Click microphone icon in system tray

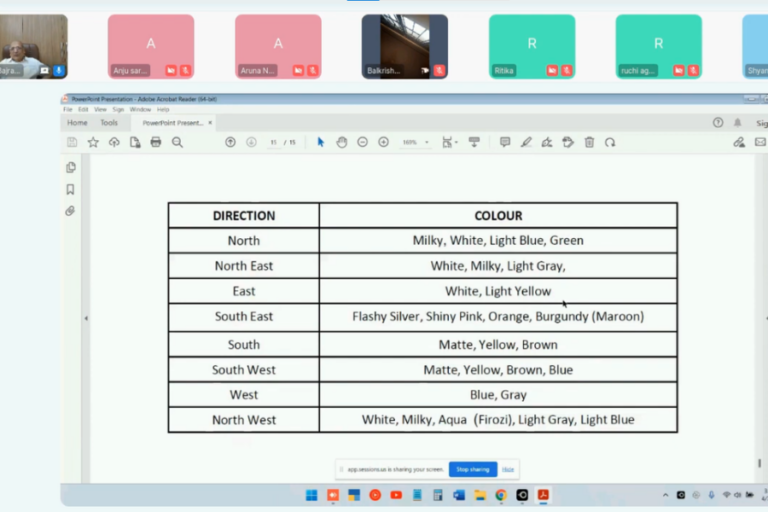click(x=711, y=495)
